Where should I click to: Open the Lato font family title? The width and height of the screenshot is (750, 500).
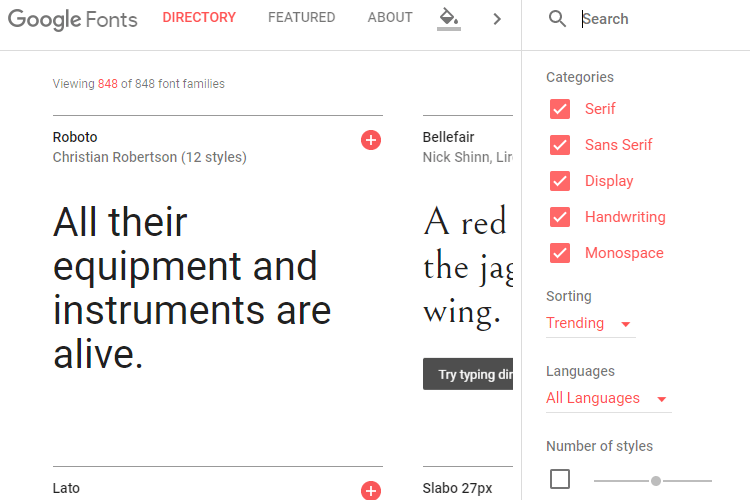[x=66, y=488]
